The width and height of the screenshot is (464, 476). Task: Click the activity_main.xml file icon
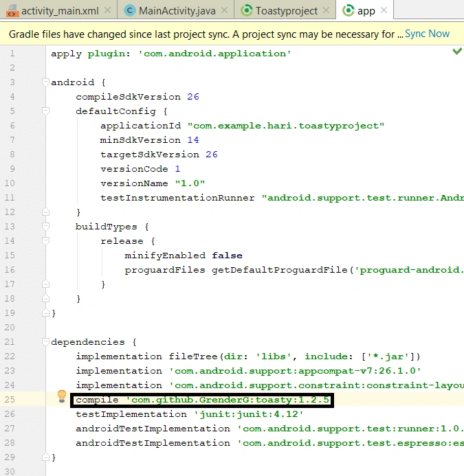[12, 11]
